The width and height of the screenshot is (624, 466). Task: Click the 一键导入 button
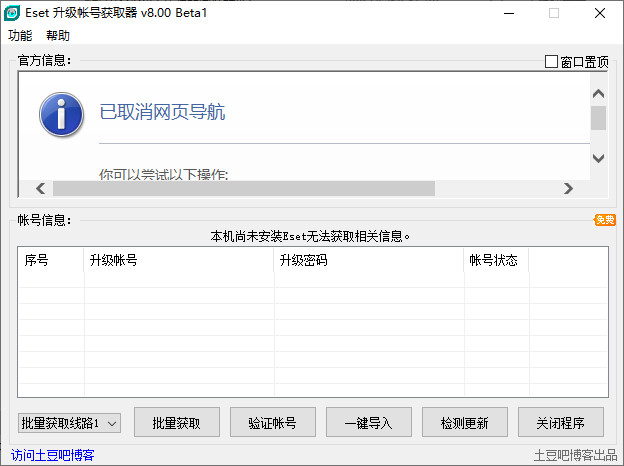pyautogui.click(x=369, y=422)
